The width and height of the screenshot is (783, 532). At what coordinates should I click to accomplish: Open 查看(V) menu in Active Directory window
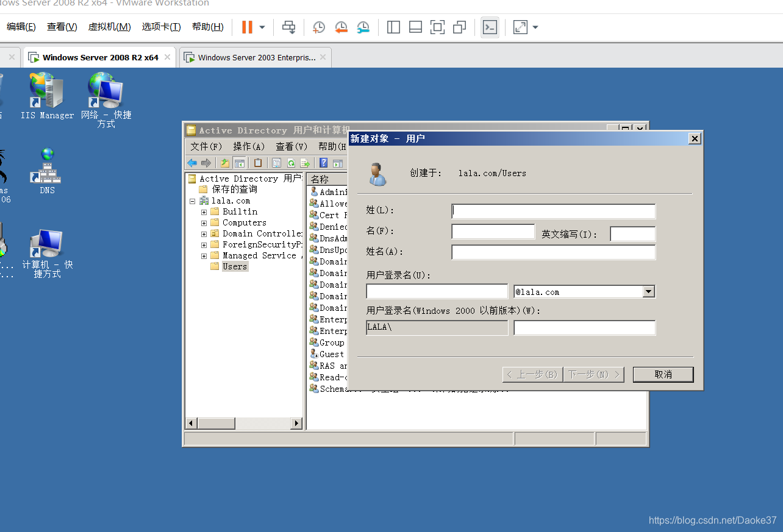291,146
